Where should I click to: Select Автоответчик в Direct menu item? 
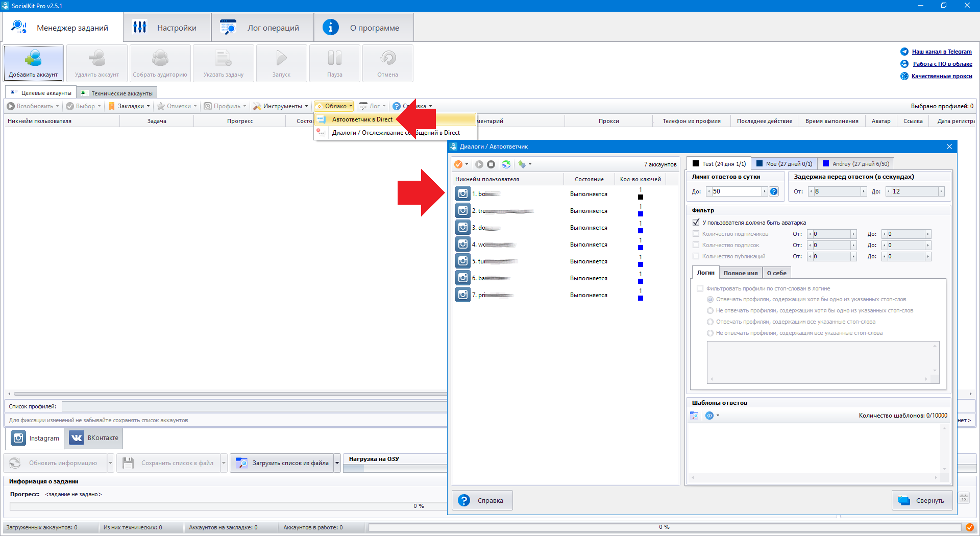point(396,119)
